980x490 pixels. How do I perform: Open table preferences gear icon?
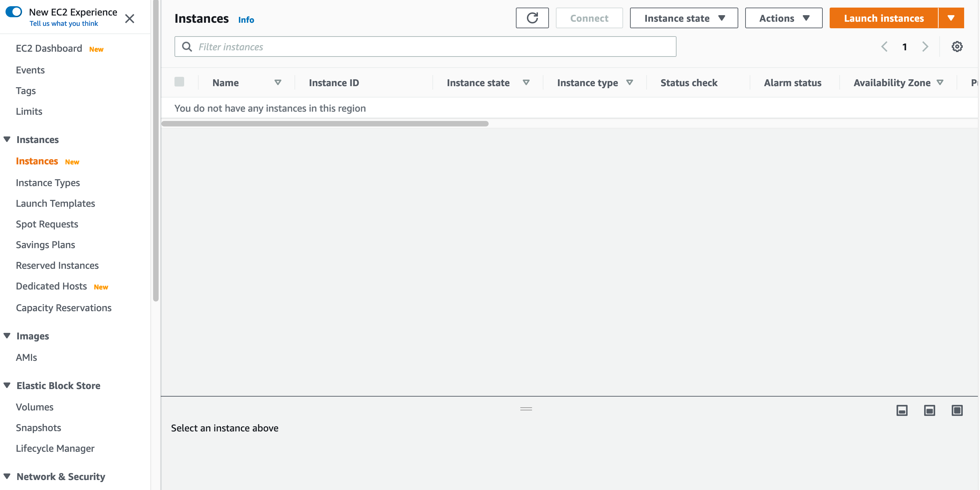[x=957, y=47]
